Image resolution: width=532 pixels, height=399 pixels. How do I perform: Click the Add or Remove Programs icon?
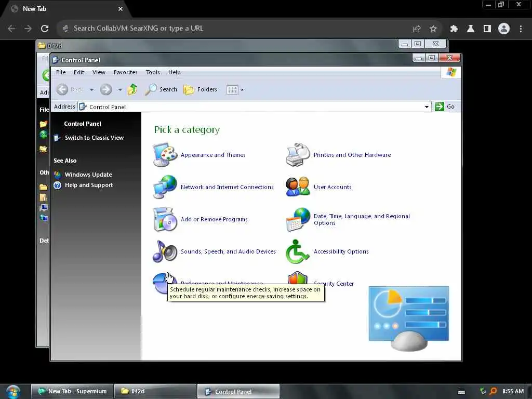tap(165, 219)
